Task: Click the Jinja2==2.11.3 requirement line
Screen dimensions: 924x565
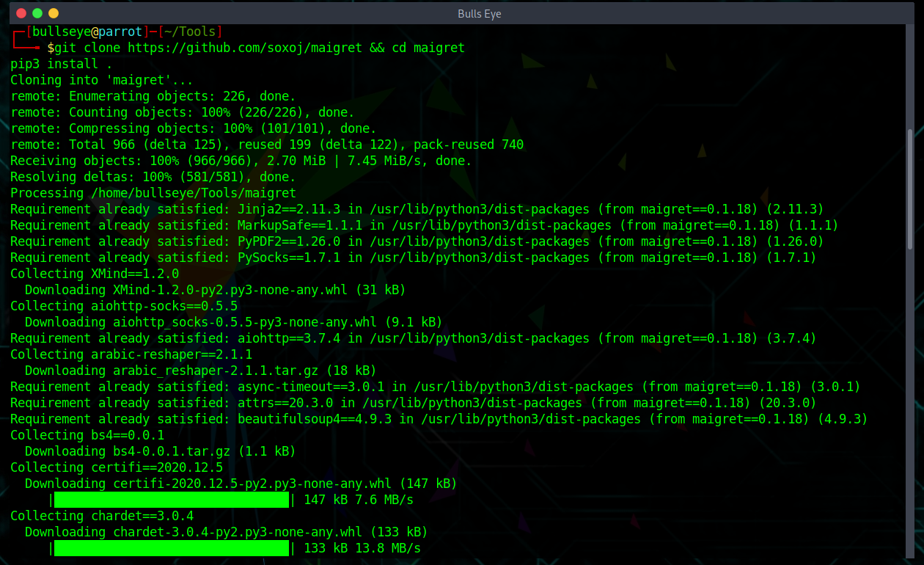Action: (417, 210)
